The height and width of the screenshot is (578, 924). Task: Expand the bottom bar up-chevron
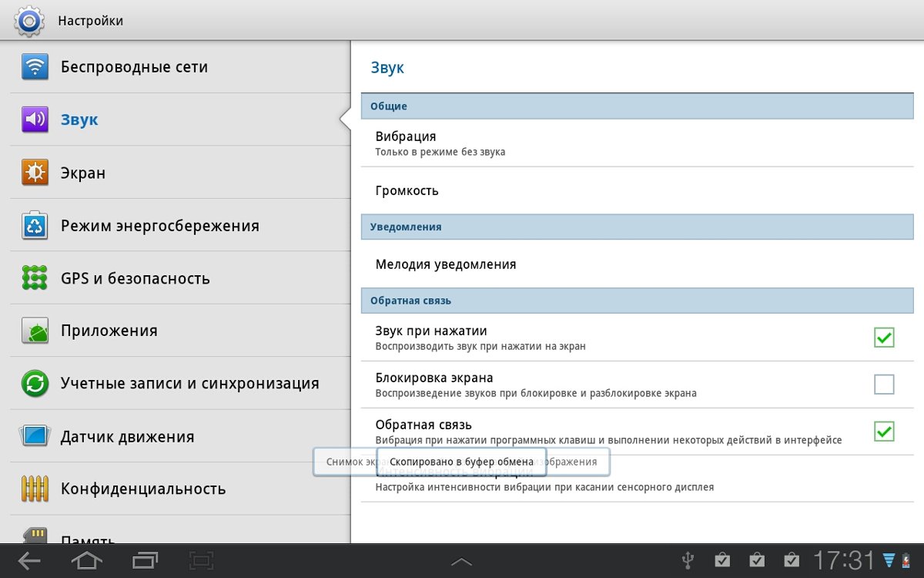(x=461, y=562)
